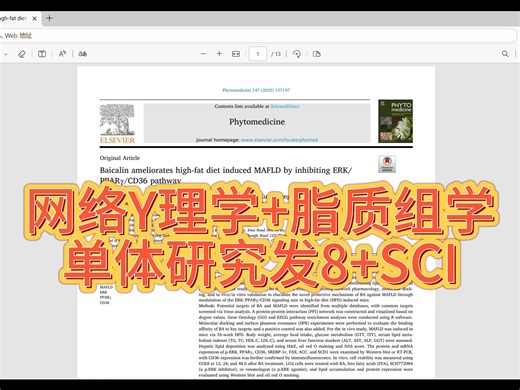This screenshot has height=390, width=520.
Task: Select the eraser tool in PDF toolbar
Action: pyautogui.click(x=22, y=54)
